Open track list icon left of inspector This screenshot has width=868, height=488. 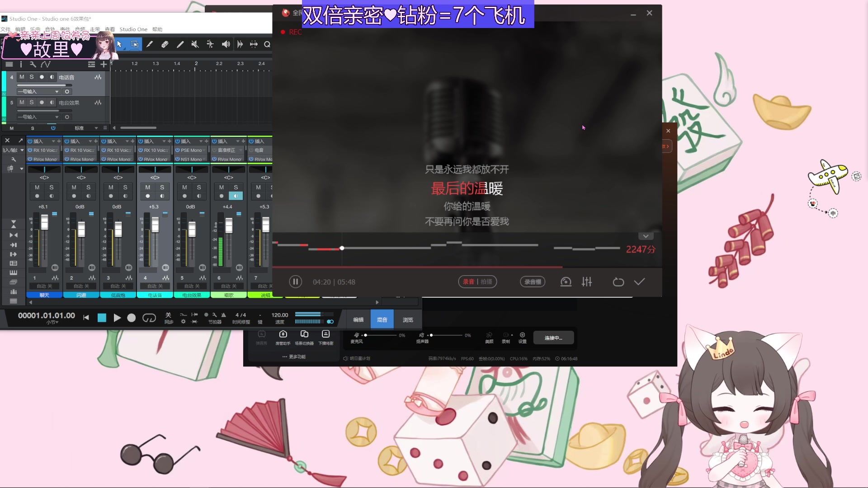point(9,65)
